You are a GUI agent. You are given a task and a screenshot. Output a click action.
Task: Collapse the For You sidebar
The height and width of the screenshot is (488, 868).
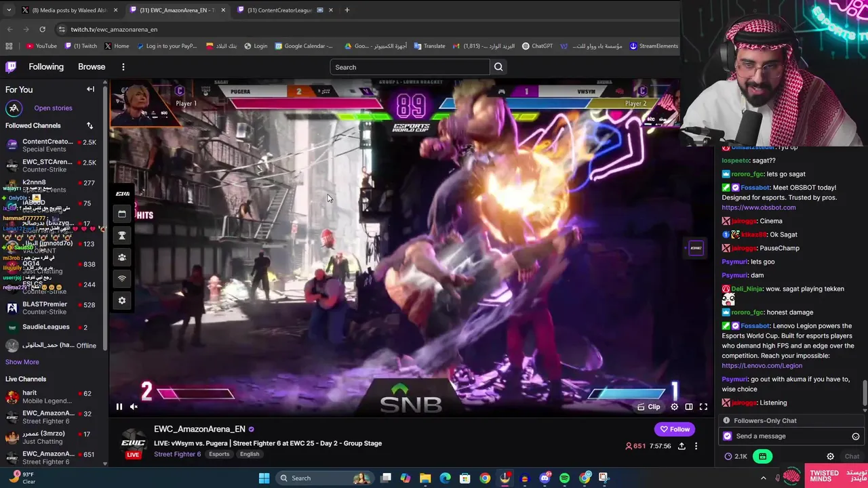pos(90,89)
